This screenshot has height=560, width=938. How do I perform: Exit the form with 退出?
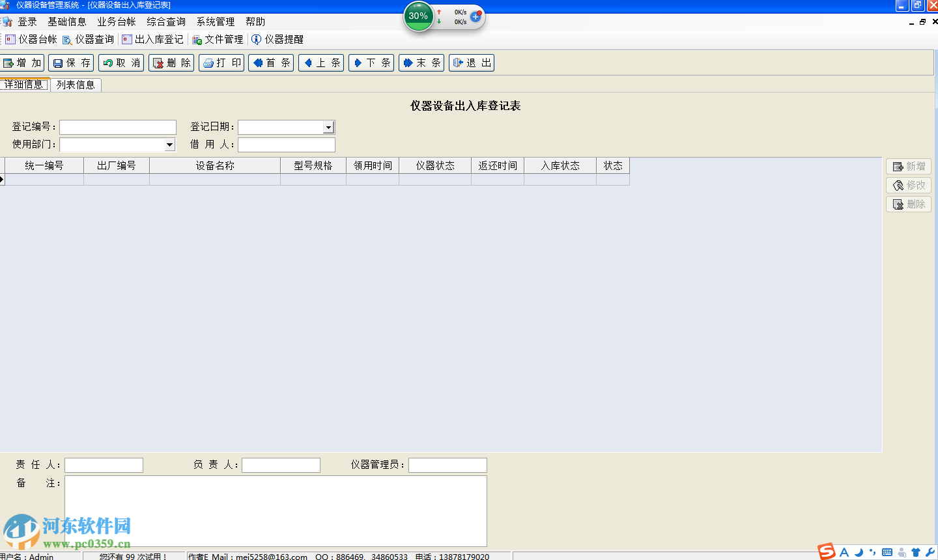point(472,63)
